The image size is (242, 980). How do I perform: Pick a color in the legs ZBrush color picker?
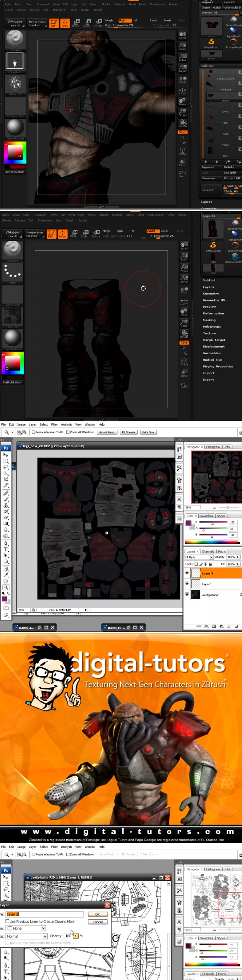13,363
